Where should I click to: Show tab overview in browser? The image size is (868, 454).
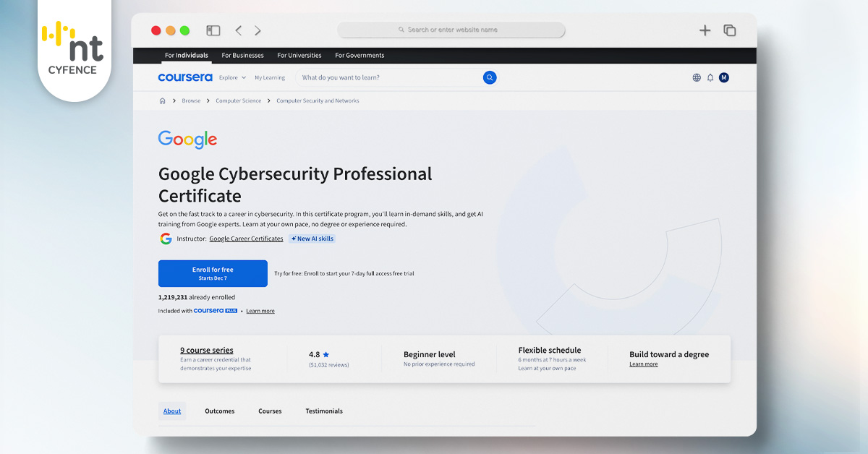tap(730, 30)
